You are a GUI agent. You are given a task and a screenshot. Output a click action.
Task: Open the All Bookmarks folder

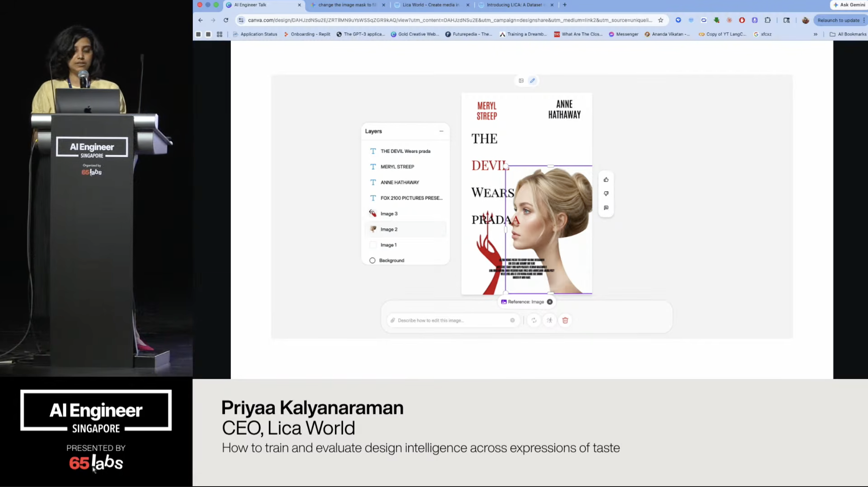coord(848,34)
